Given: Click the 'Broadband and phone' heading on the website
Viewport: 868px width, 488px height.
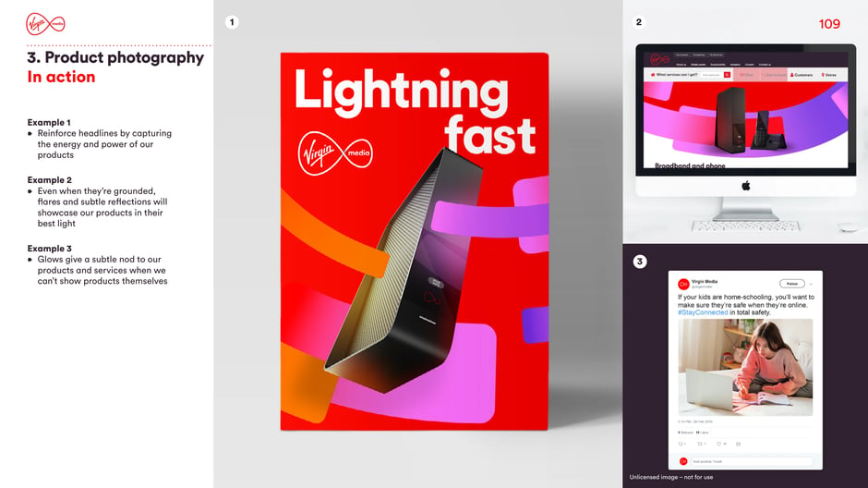Looking at the screenshot, I should coord(690,165).
